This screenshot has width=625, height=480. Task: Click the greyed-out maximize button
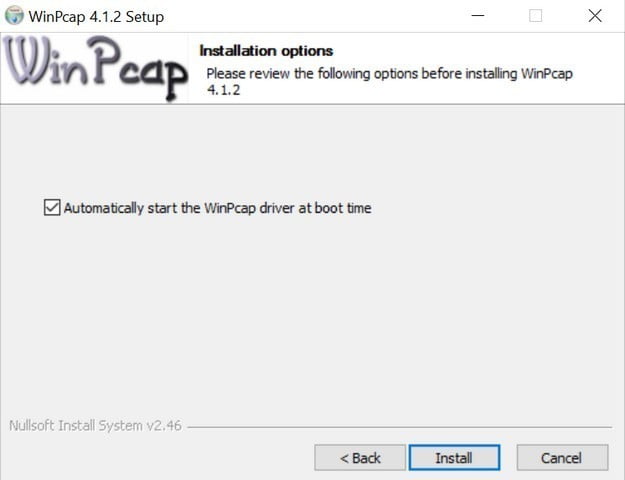[535, 16]
